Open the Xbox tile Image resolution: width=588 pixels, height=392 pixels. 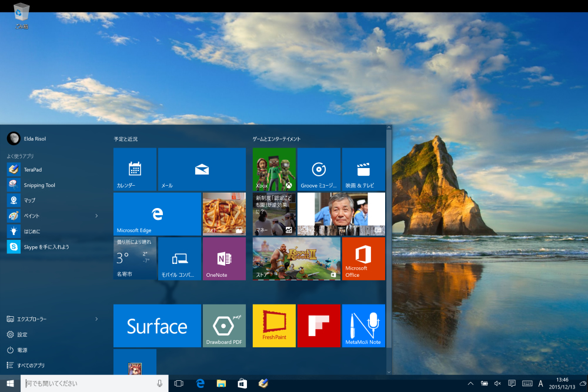click(x=274, y=169)
